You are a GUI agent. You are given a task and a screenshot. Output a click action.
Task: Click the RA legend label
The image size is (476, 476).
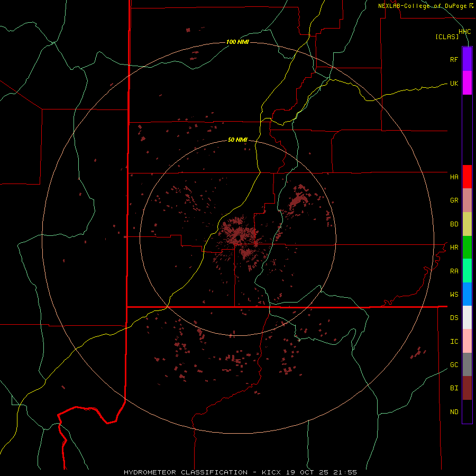[x=454, y=271]
